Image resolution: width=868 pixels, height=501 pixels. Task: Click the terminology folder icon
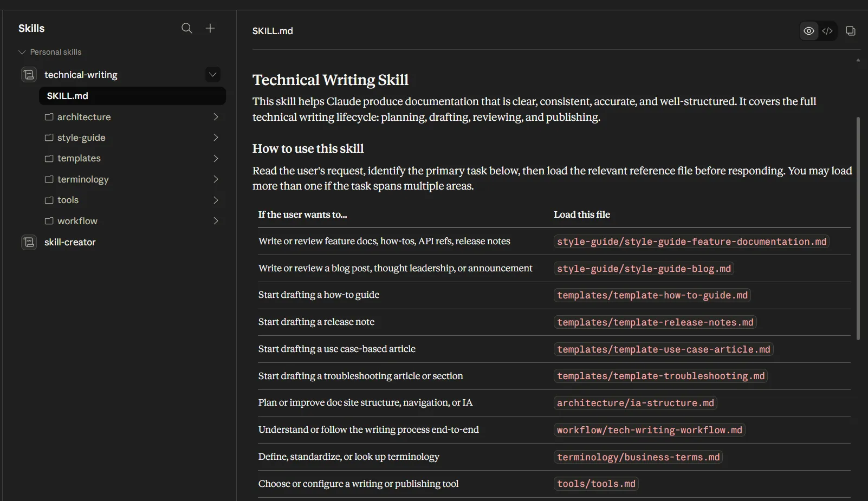(49, 179)
